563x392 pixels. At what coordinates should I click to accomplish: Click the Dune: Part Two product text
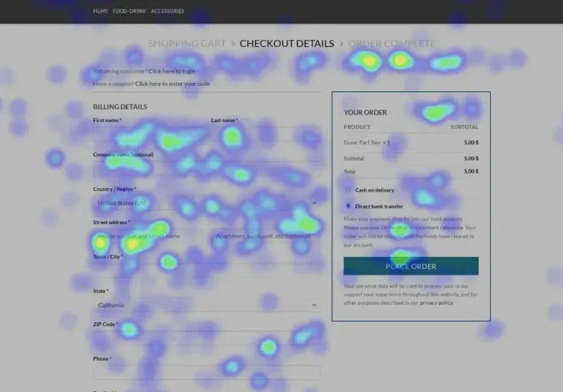pos(362,143)
